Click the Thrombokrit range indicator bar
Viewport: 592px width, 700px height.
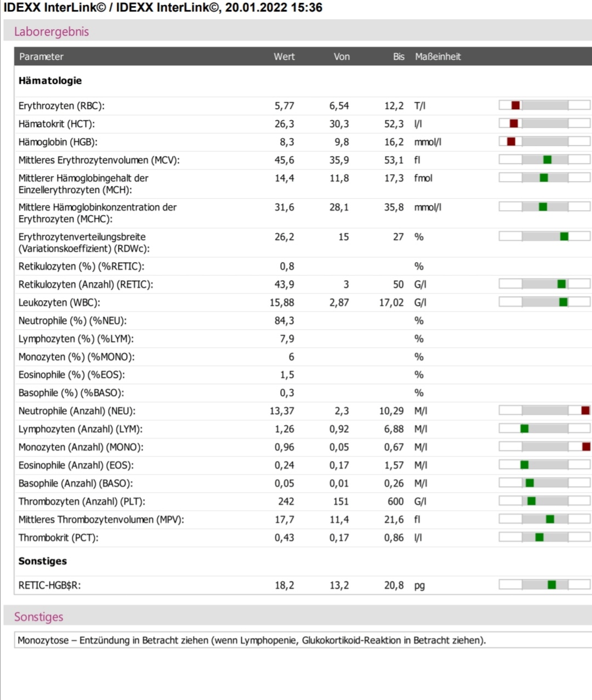click(x=544, y=537)
